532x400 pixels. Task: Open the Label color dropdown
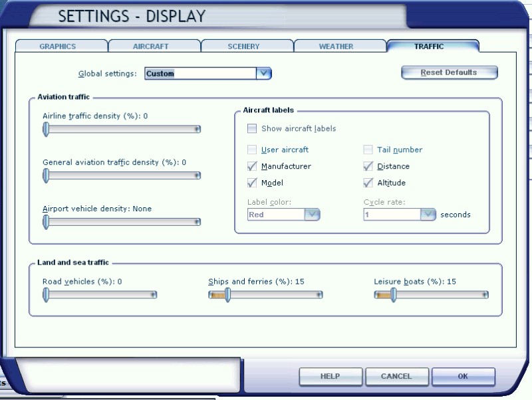(313, 215)
